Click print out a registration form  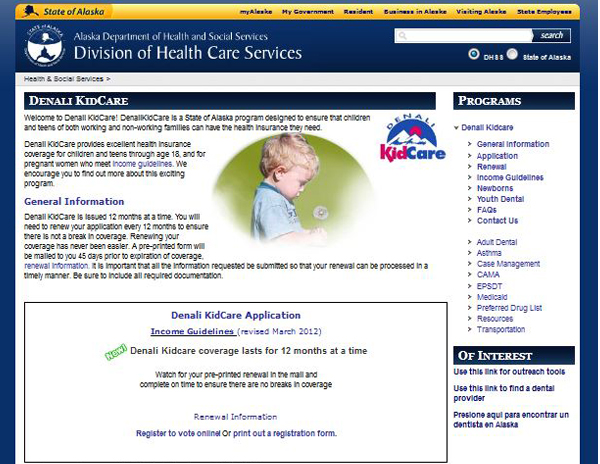click(285, 433)
